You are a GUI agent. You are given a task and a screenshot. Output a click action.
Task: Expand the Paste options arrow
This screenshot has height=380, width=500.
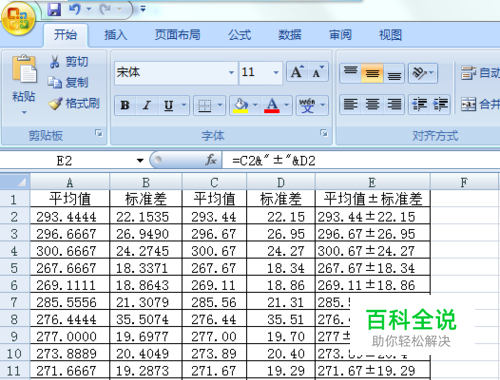(24, 113)
